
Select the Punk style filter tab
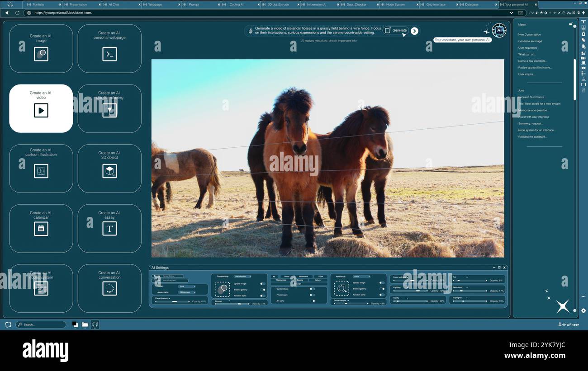coord(321,277)
